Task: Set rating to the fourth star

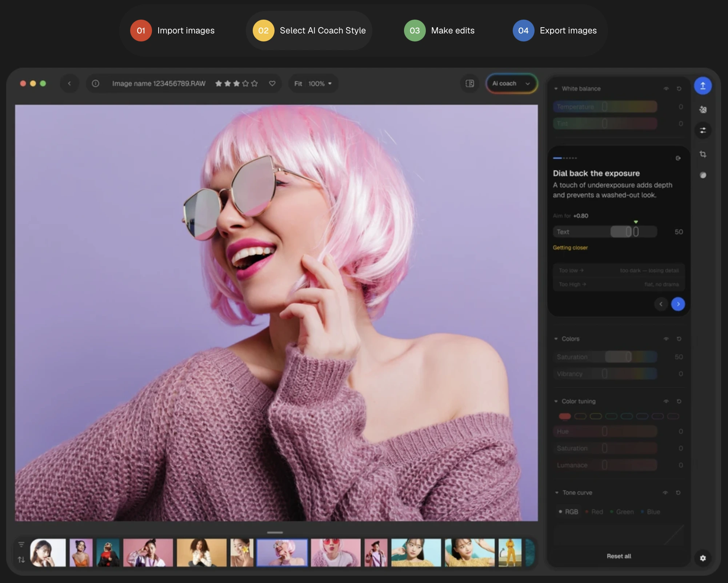Action: tap(245, 84)
